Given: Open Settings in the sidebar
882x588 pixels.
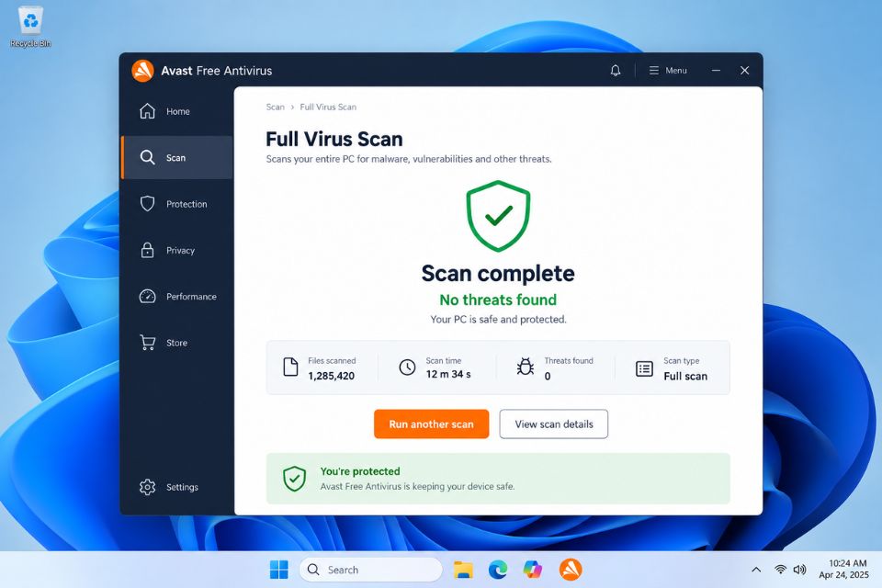Looking at the screenshot, I should [x=176, y=487].
